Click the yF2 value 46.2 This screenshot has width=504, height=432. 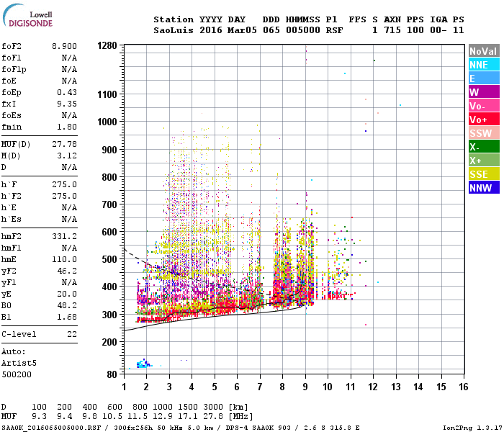pyautogui.click(x=67, y=271)
